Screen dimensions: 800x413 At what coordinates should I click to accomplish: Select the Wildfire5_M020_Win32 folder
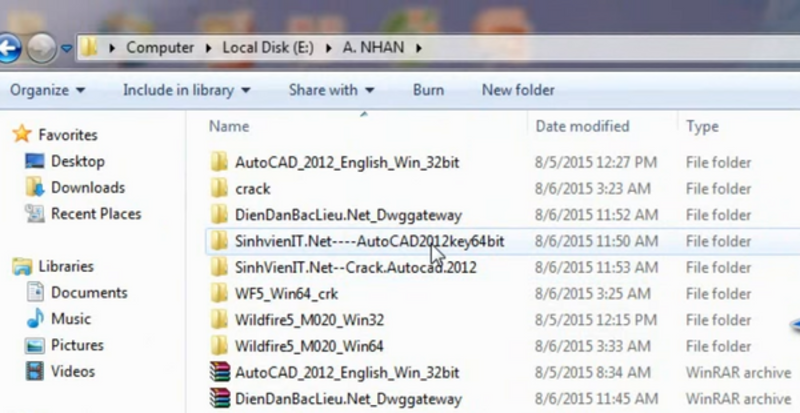click(x=309, y=320)
